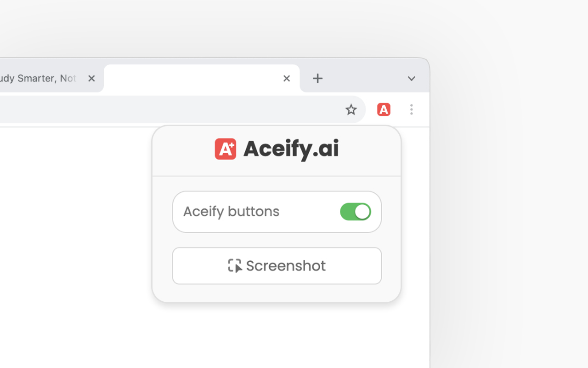The image size is (588, 368).
Task: Click the red A+ logo in the popup header
Action: pos(225,149)
